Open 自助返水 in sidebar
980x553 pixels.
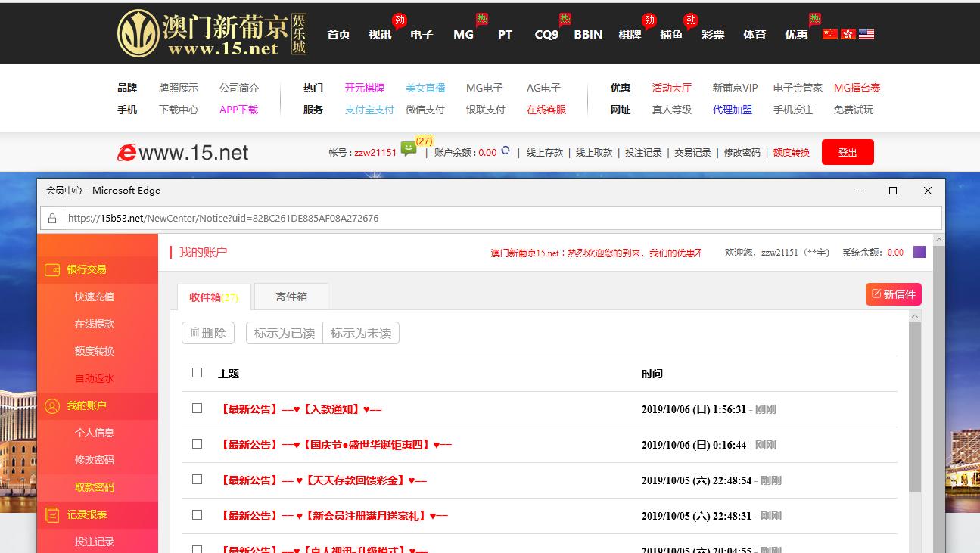95,378
